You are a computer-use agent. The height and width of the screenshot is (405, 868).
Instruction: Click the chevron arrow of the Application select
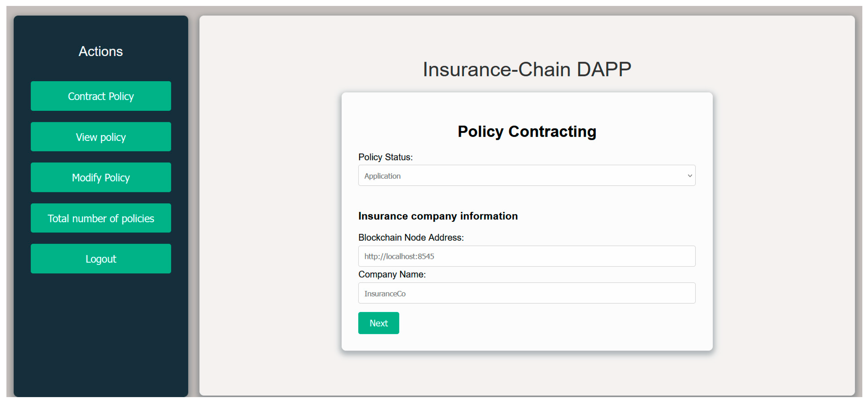point(690,175)
